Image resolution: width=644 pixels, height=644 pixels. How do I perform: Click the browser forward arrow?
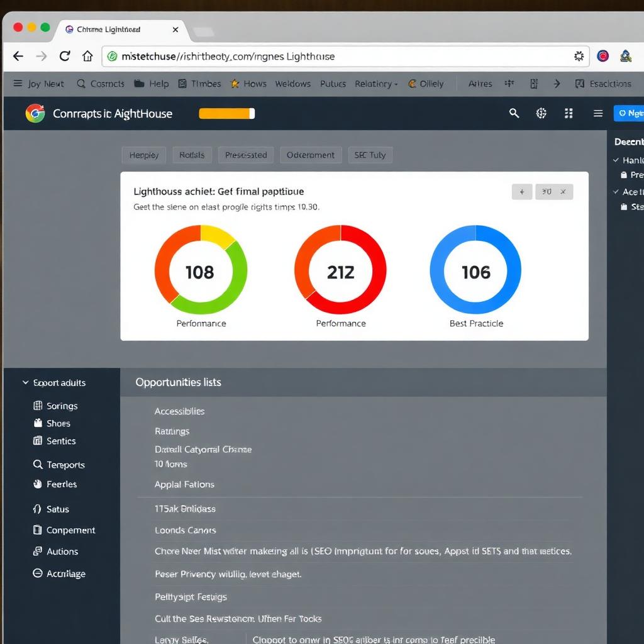[42, 56]
